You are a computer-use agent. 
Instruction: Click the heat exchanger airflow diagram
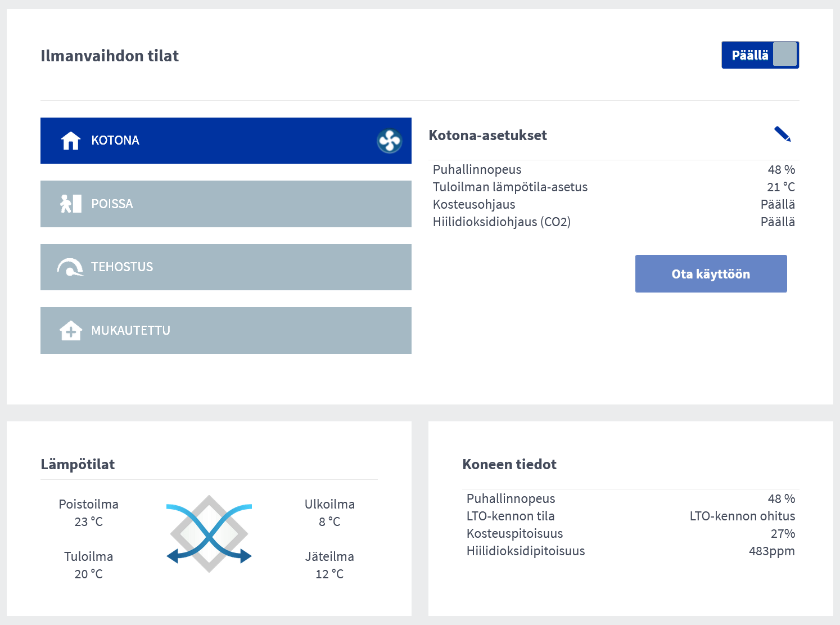(209, 534)
